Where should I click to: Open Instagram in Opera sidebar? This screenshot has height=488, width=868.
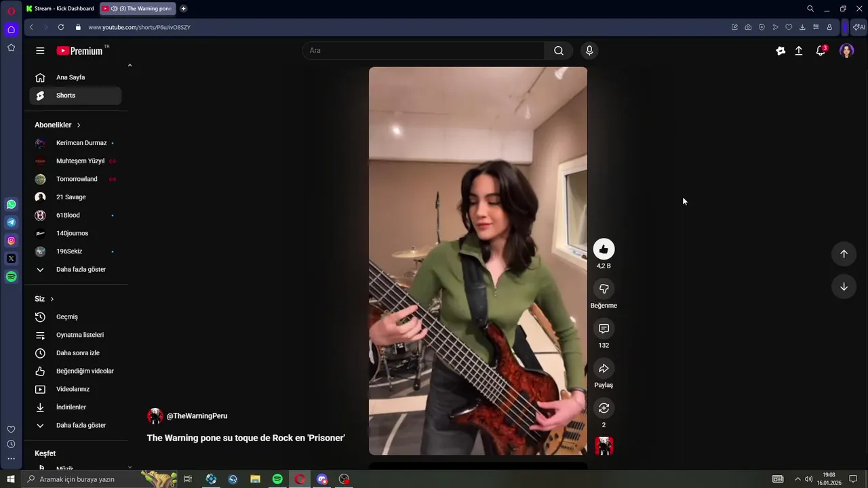coord(12,241)
